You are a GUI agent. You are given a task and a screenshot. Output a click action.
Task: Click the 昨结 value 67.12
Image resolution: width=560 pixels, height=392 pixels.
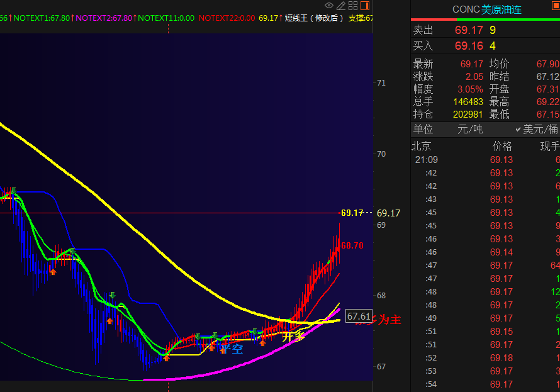click(548, 76)
